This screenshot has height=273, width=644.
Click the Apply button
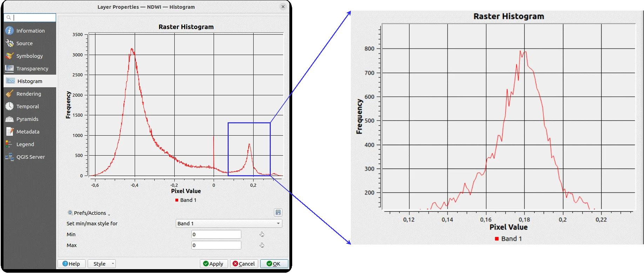point(214,264)
